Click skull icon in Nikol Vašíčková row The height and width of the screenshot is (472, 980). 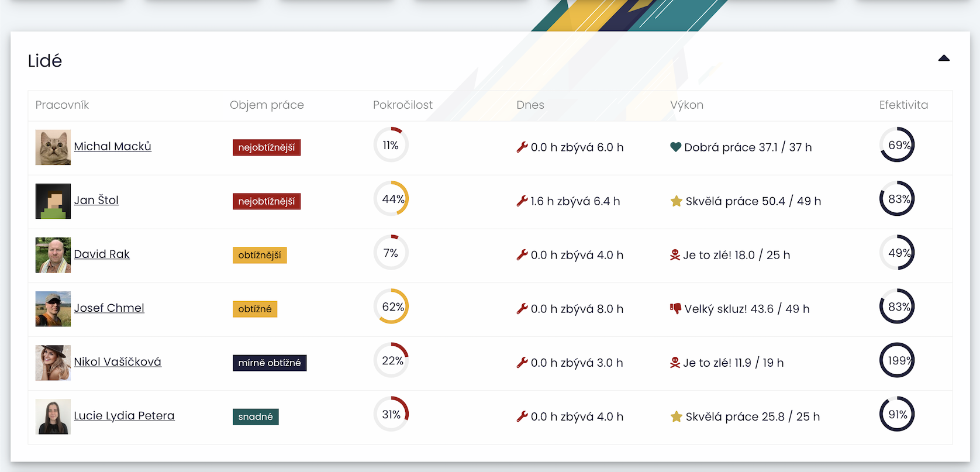(x=675, y=363)
